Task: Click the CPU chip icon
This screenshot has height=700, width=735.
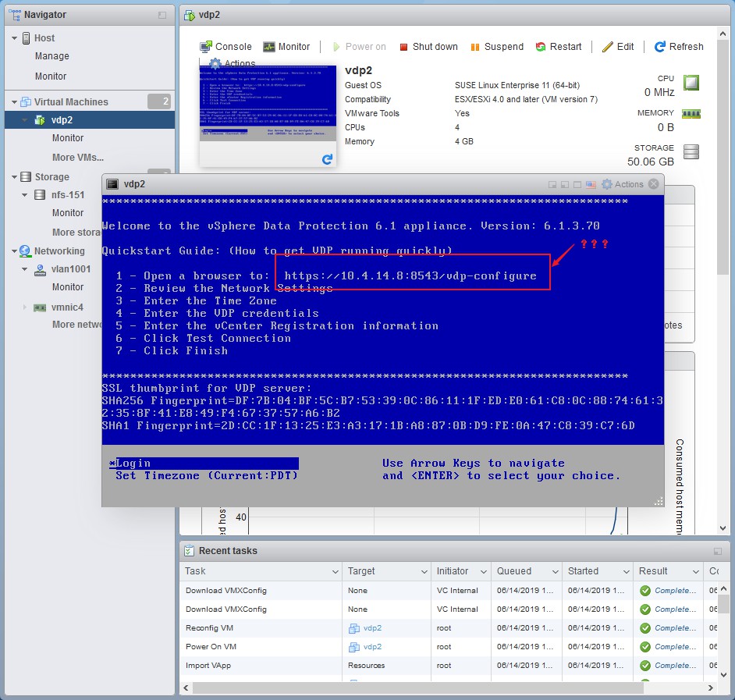Action: (x=691, y=83)
